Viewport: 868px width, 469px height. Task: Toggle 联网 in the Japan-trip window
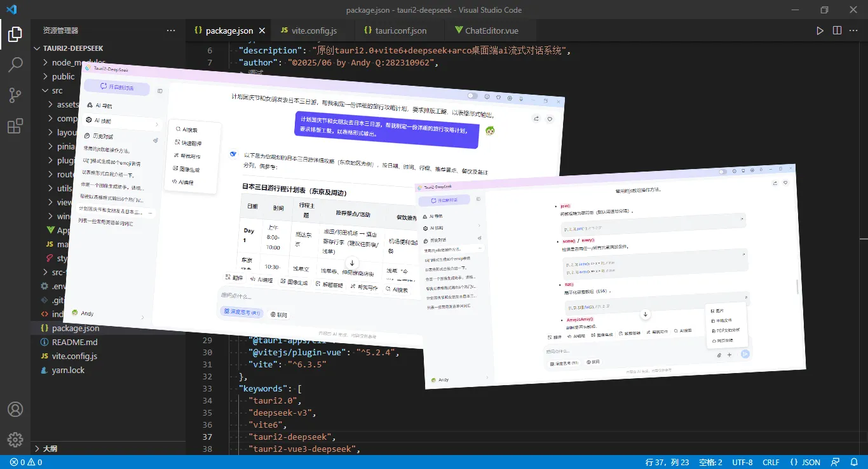pyautogui.click(x=278, y=315)
